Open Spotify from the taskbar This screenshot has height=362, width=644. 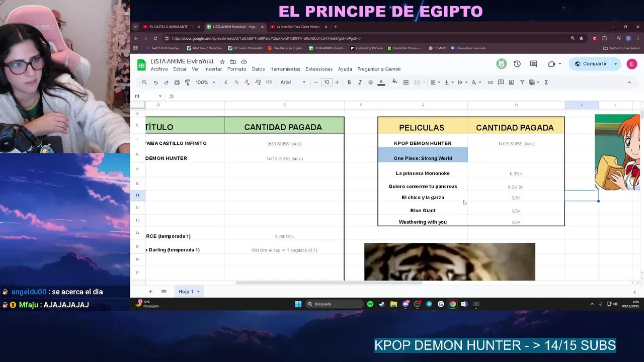tap(370, 304)
